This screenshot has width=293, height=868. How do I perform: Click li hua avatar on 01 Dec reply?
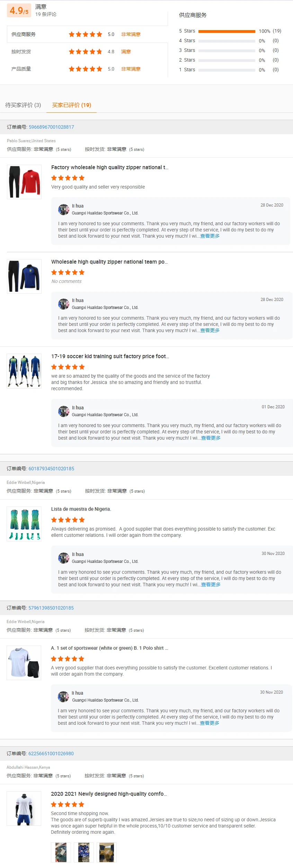click(63, 411)
